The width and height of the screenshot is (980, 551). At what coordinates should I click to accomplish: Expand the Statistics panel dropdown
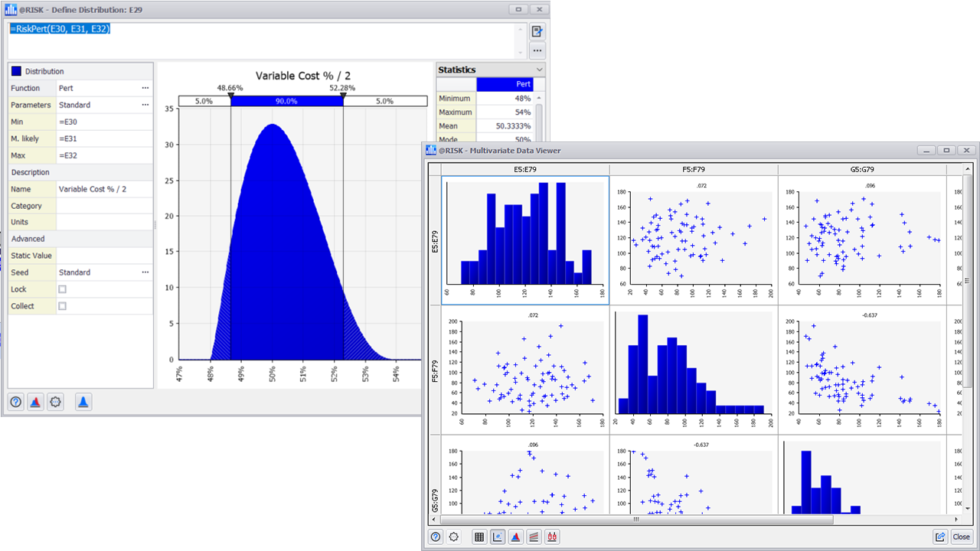click(x=540, y=70)
